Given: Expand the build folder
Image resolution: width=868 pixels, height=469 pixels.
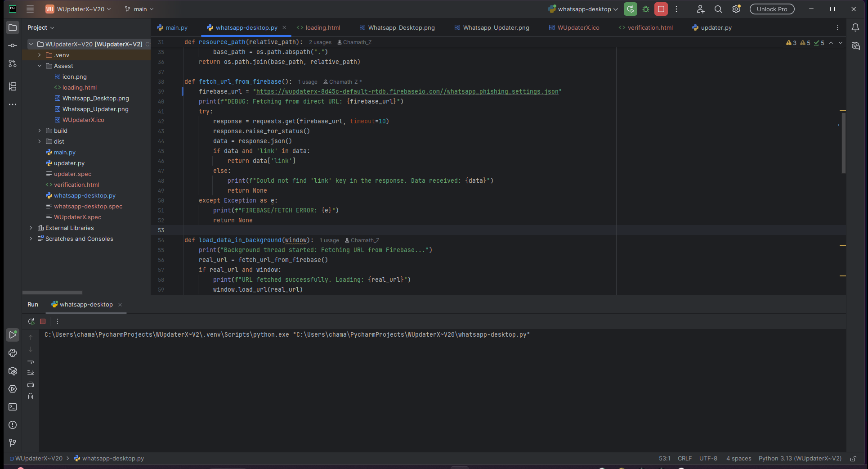Looking at the screenshot, I should [40, 131].
